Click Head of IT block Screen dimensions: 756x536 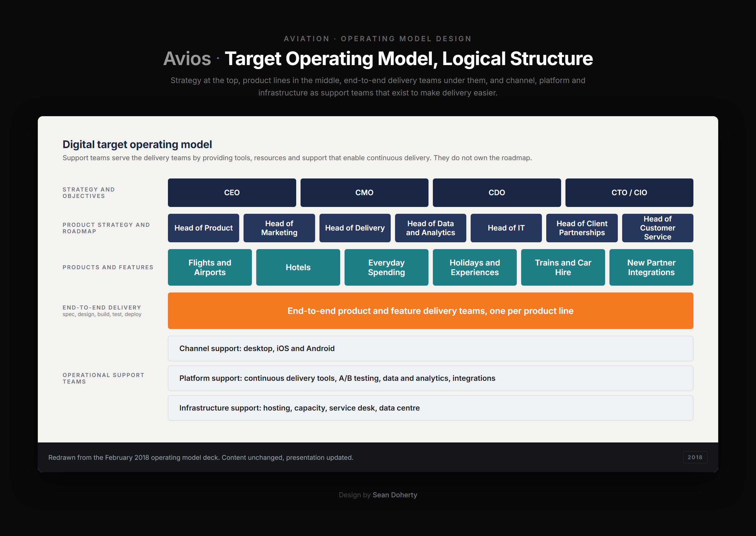[x=506, y=228]
